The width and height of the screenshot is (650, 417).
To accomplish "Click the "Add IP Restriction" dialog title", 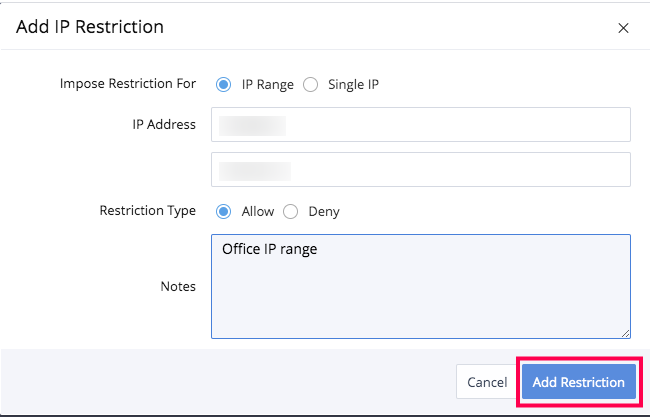I will point(90,27).
